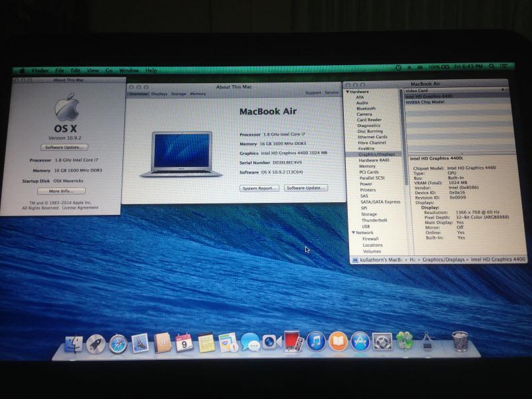This screenshot has width=532, height=399.
Task: Open the Mac App Store icon
Action: pyautogui.click(x=360, y=342)
